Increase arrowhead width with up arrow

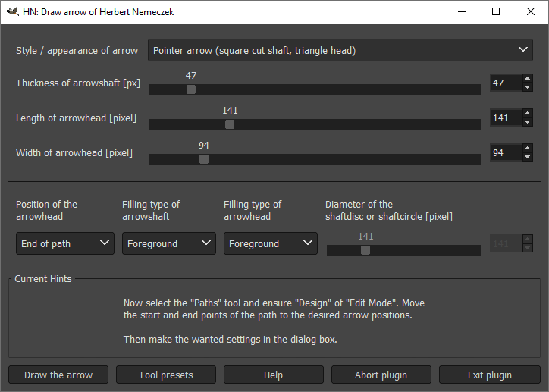pos(527,149)
